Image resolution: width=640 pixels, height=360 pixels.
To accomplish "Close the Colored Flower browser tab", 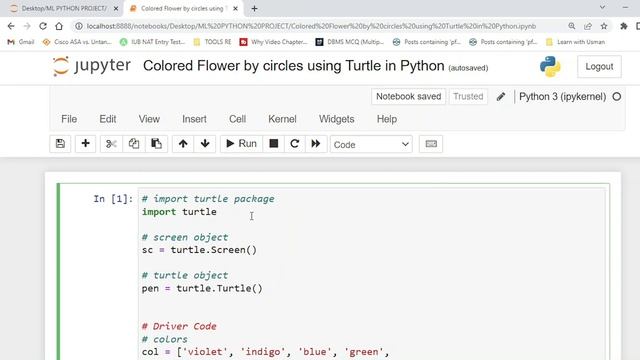I will pyautogui.click(x=235, y=9).
